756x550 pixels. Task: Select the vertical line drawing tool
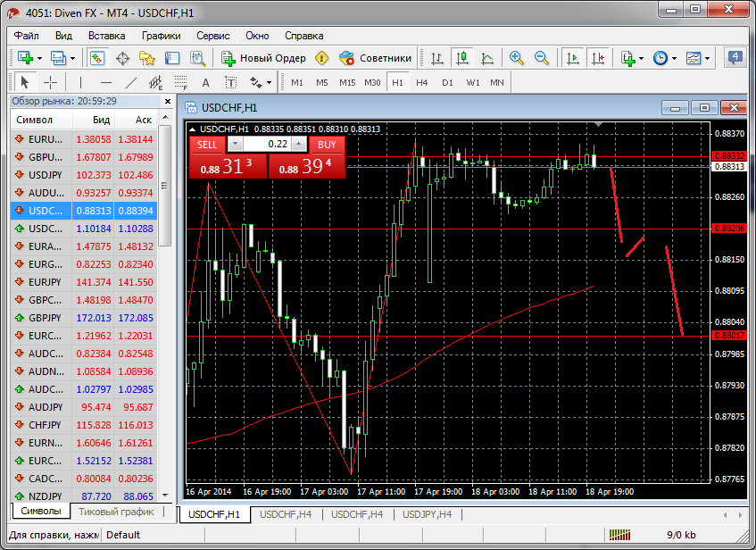[x=80, y=82]
